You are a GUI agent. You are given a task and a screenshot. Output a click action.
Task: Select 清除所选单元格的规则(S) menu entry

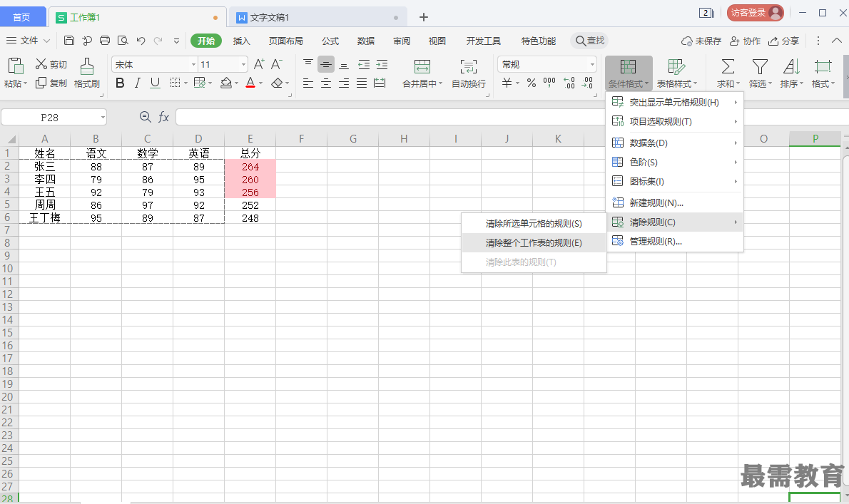point(534,223)
